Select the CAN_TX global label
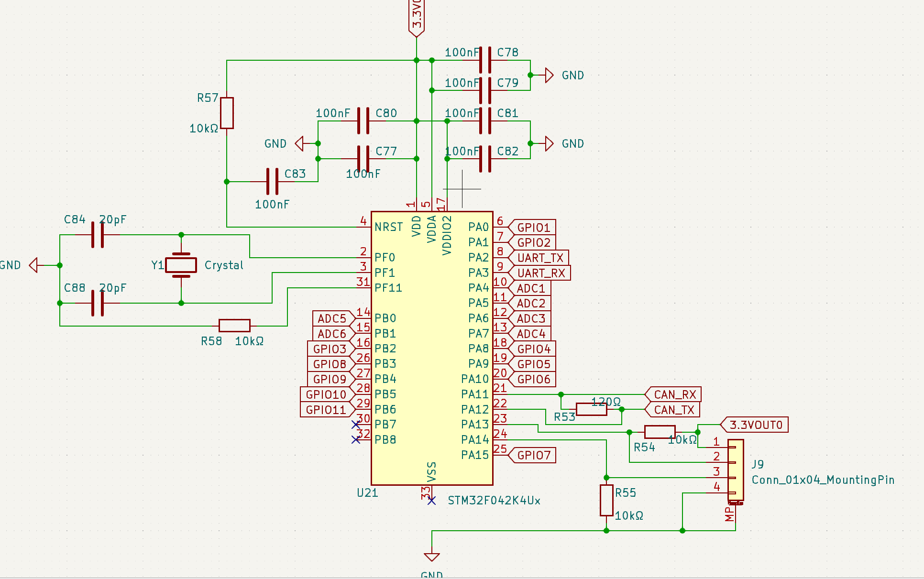The height and width of the screenshot is (579, 924). coord(672,410)
